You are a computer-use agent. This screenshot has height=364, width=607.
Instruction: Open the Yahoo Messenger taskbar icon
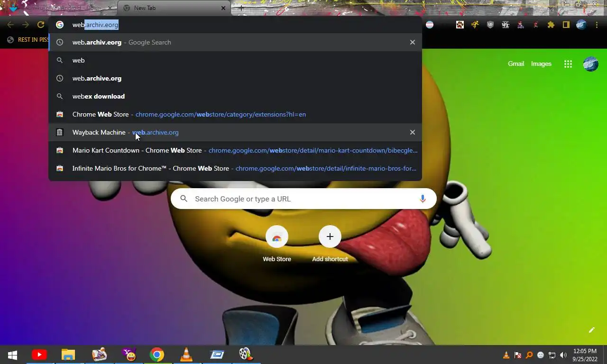(x=128, y=355)
